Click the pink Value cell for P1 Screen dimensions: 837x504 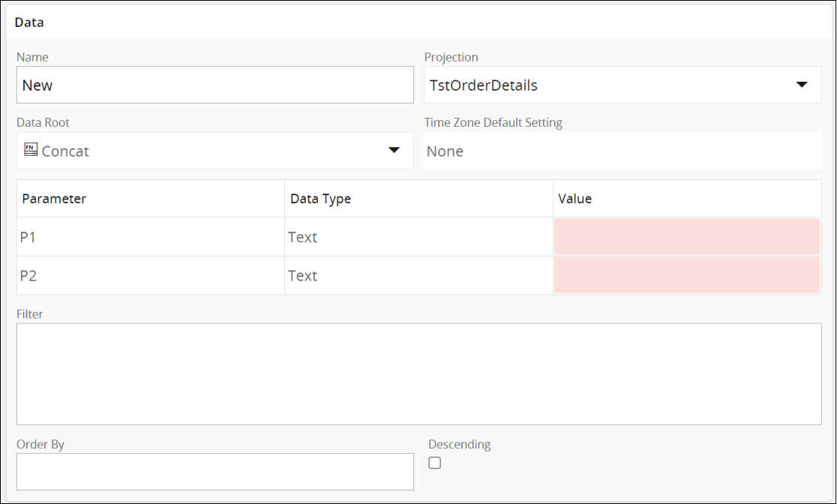pos(686,237)
